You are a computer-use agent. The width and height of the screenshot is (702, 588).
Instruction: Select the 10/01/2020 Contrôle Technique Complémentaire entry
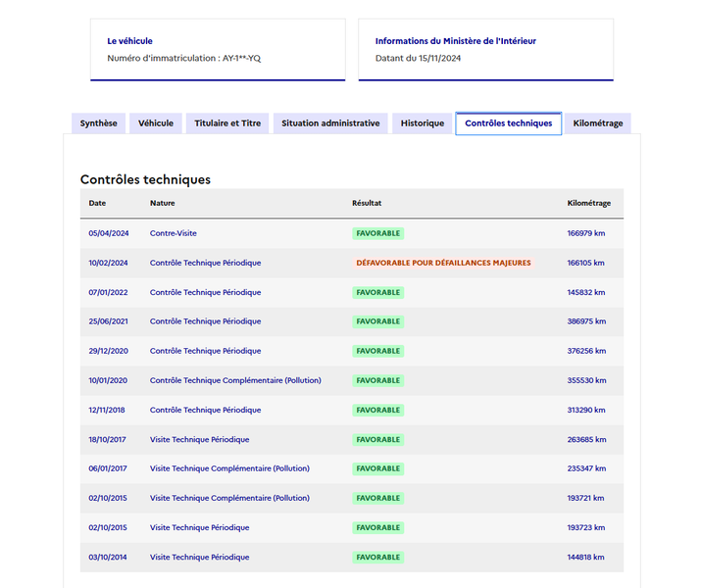pyautogui.click(x=352, y=380)
